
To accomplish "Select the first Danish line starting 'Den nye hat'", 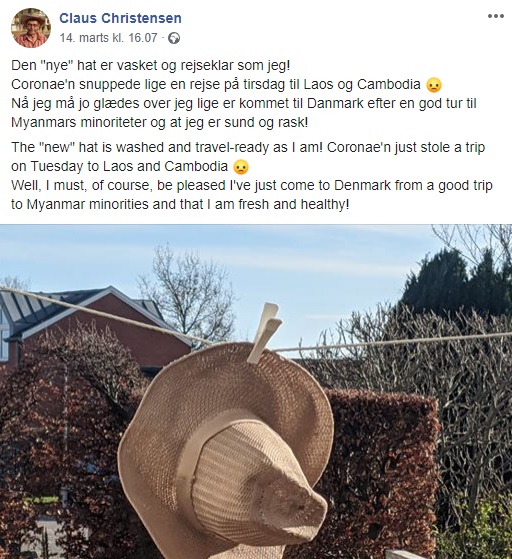I will 151,66.
